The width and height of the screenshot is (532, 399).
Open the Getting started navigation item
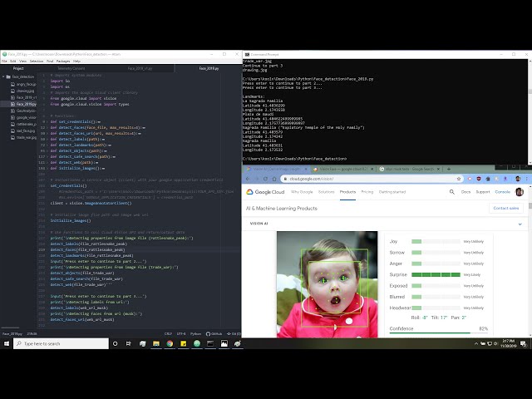pos(392,192)
